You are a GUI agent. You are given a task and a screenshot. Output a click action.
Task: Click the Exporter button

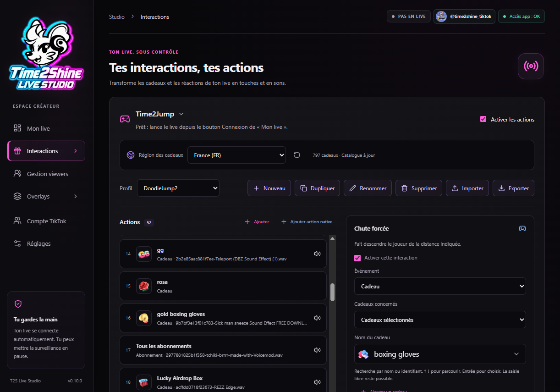coord(513,188)
